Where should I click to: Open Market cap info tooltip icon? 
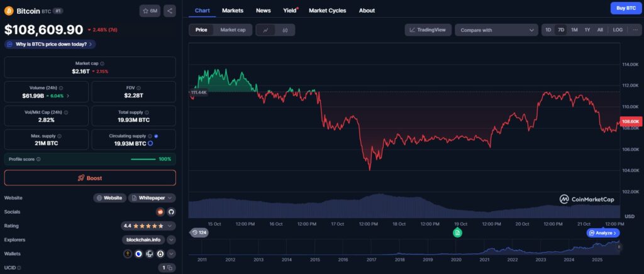coord(103,63)
